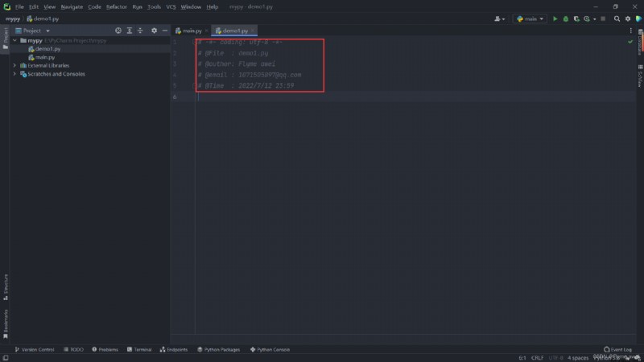Collapse the mypy project root folder
The width and height of the screenshot is (644, 362).
(14, 41)
